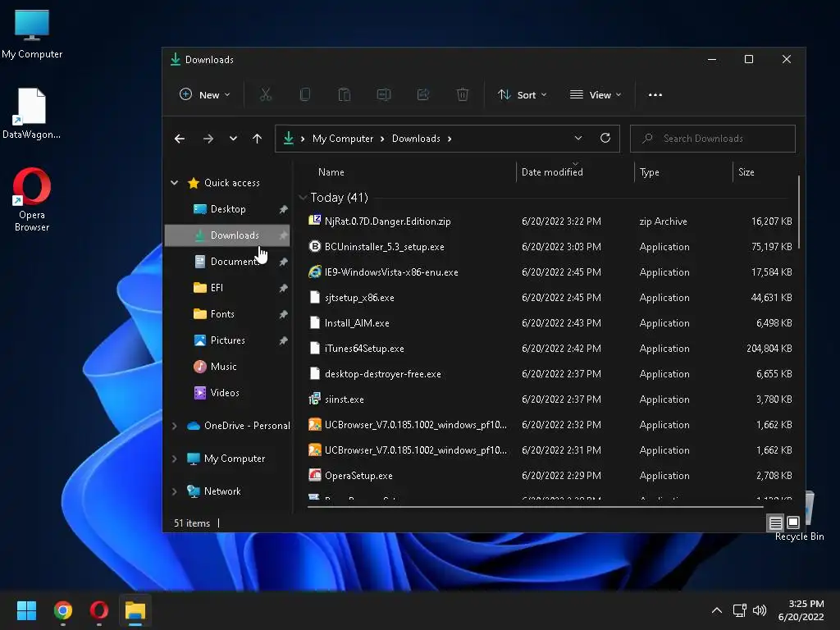Toggle the pin next to Documents
The height and width of the screenshot is (630, 840).
tap(283, 262)
